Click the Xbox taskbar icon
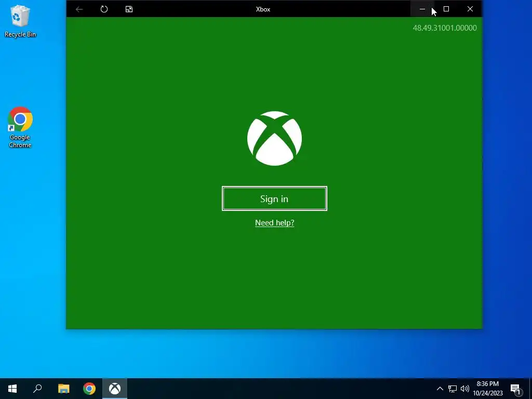Image resolution: width=532 pixels, height=399 pixels. pyautogui.click(x=115, y=389)
